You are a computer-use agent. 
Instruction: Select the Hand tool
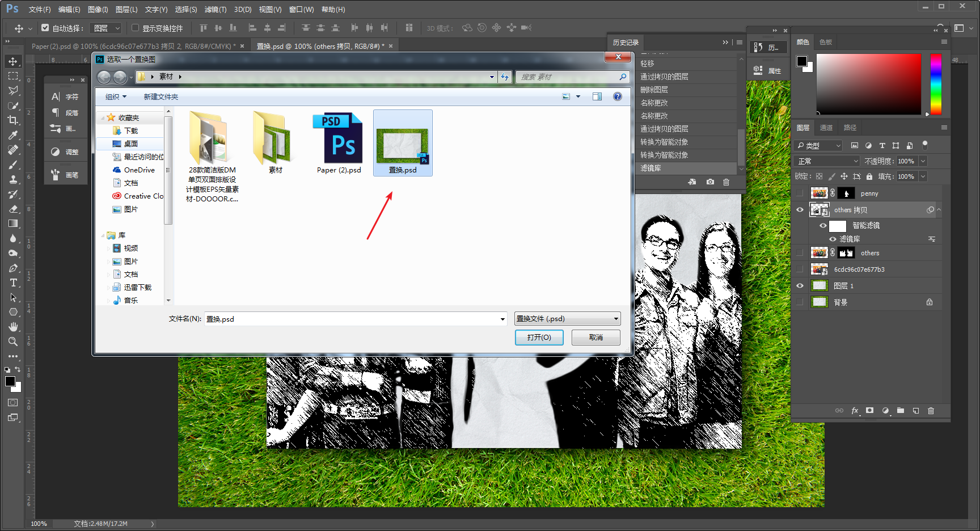pyautogui.click(x=13, y=327)
